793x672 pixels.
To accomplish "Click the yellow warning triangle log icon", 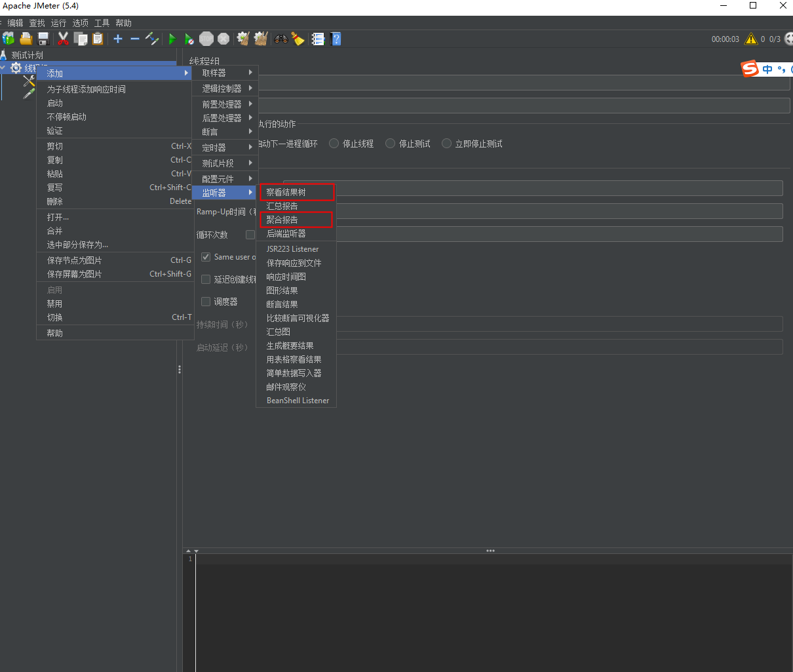I will pyautogui.click(x=751, y=39).
